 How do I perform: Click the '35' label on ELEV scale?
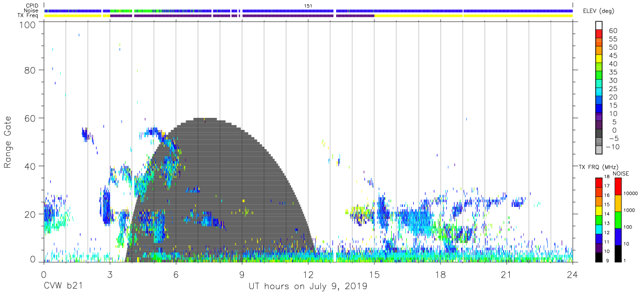(612, 72)
